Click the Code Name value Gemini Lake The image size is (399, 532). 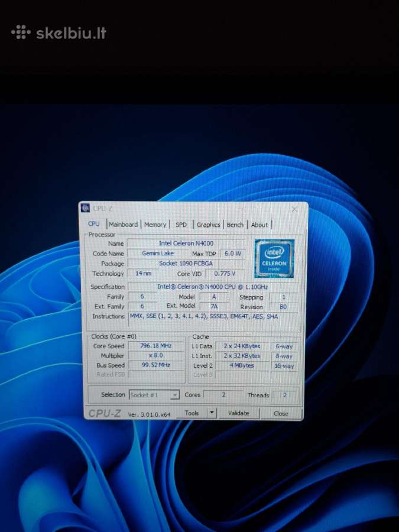[x=158, y=253]
